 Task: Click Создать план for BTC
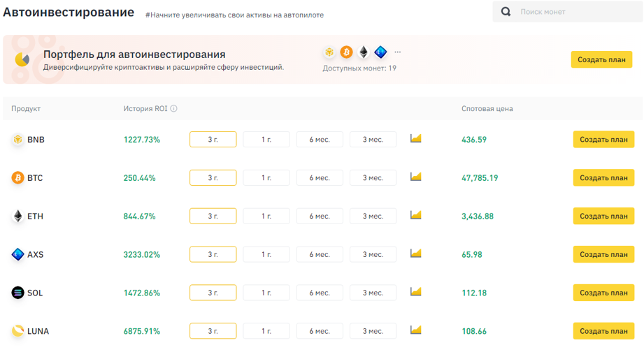[x=603, y=177]
